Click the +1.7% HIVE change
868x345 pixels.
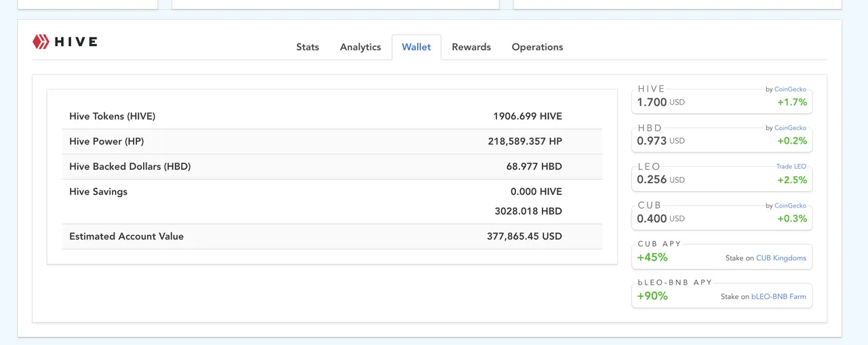pyautogui.click(x=792, y=102)
